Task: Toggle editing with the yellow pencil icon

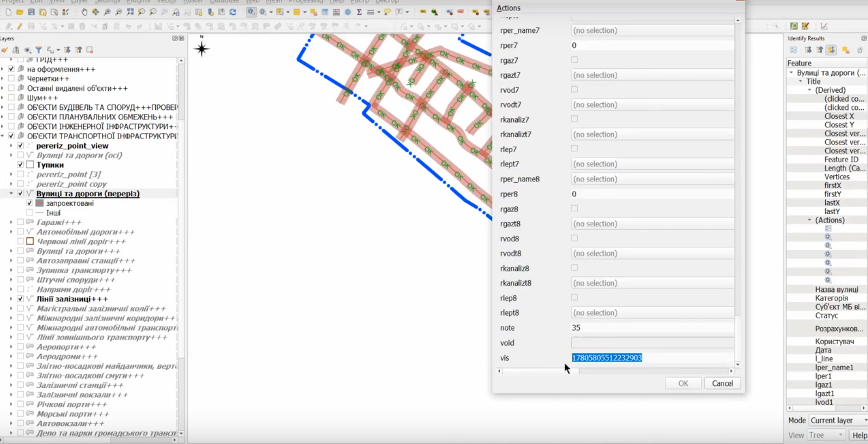Action: (x=20, y=26)
